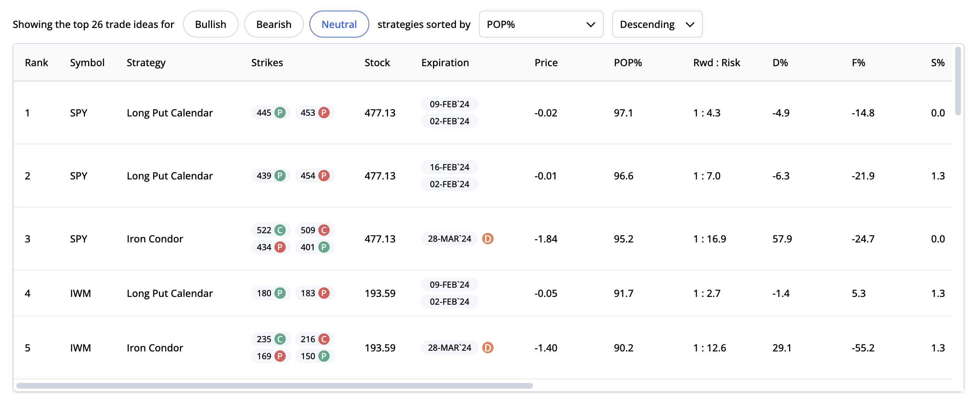Click the D icon in SPY Iron Condor row

tap(487, 239)
